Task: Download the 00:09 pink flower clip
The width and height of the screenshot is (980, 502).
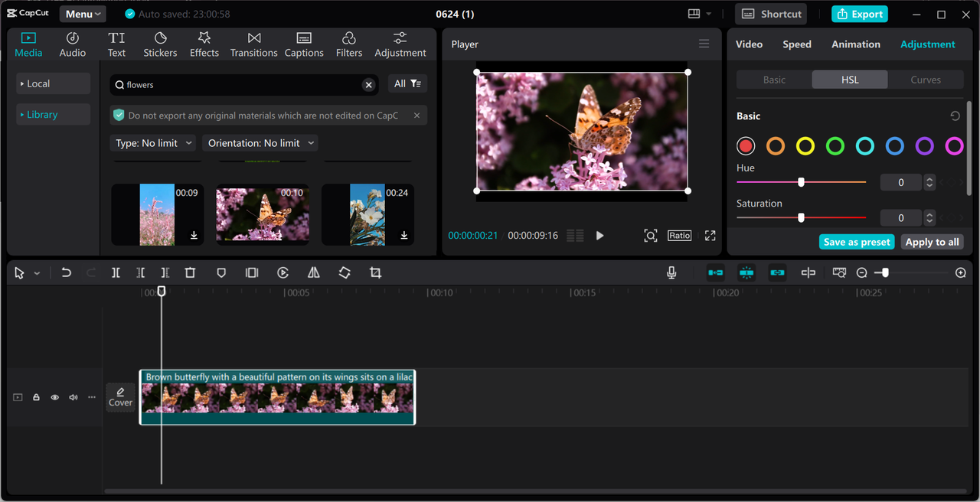Action: pyautogui.click(x=194, y=236)
